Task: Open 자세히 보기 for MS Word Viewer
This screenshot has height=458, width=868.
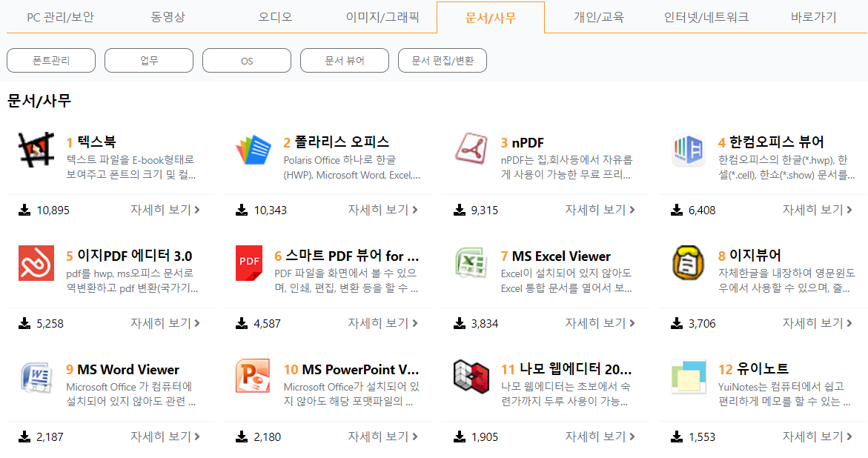Action: (165, 437)
